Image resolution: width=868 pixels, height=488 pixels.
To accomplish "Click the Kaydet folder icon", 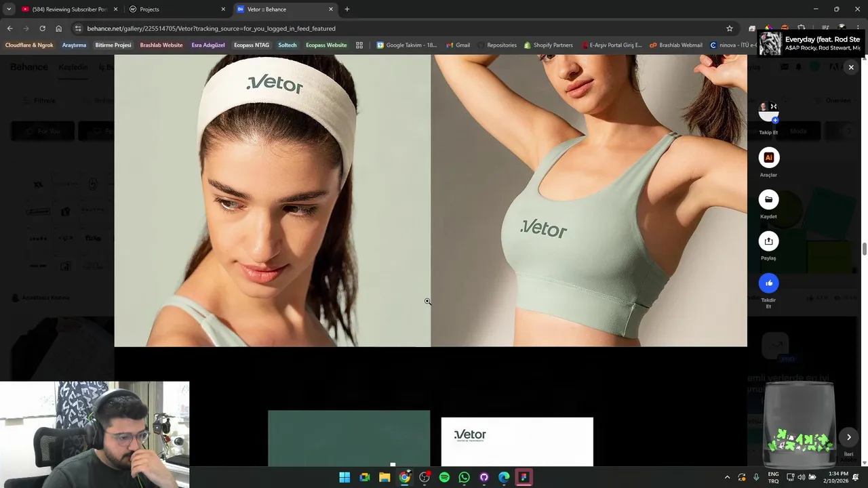I will 768,199.
